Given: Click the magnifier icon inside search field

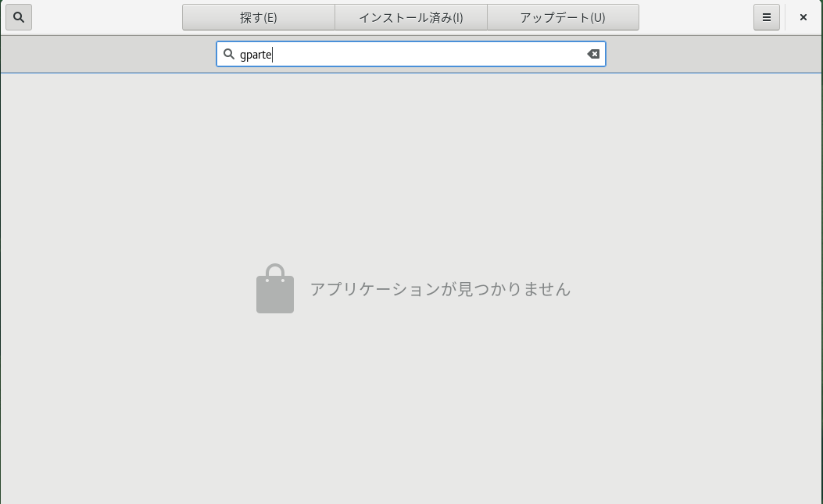Looking at the screenshot, I should coord(229,54).
